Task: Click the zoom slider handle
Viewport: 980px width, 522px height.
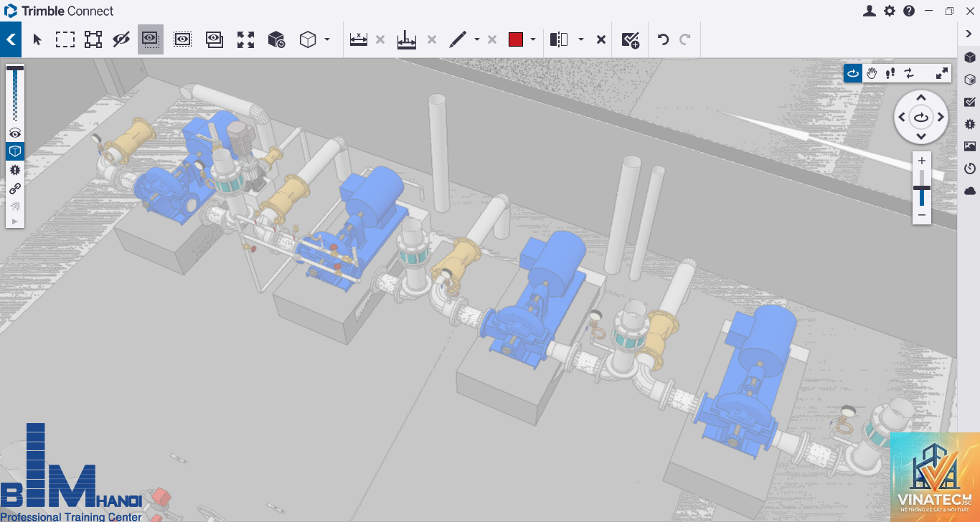Action: click(x=922, y=188)
